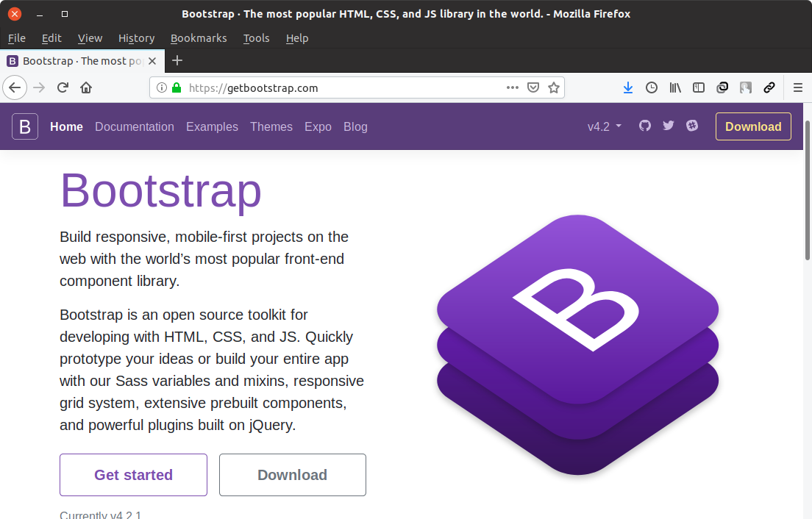
Task: Click the green padlock security icon
Action: pyautogui.click(x=177, y=87)
